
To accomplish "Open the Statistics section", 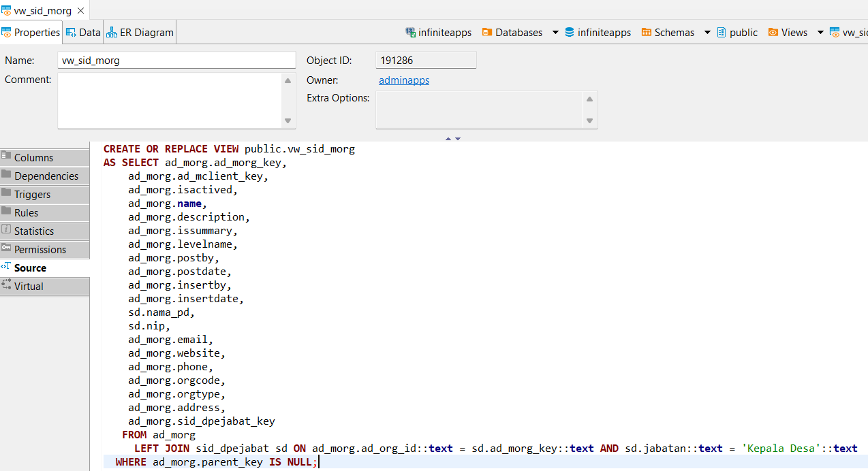I will pyautogui.click(x=33, y=231).
